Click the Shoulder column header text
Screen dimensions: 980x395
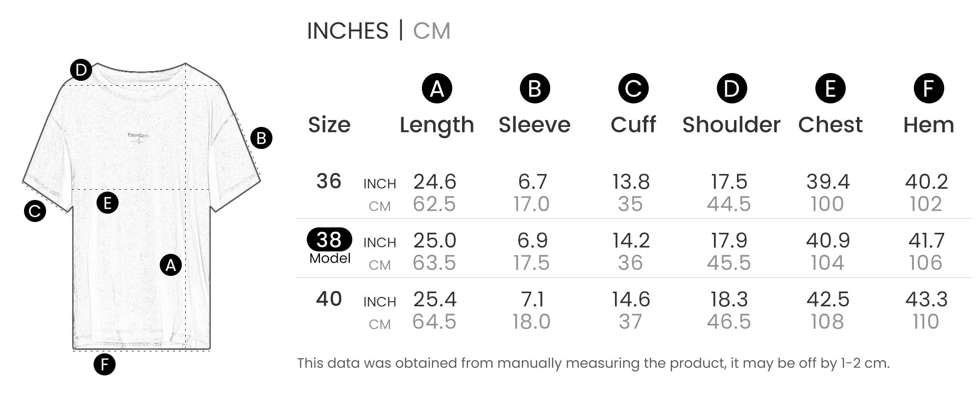[731, 125]
